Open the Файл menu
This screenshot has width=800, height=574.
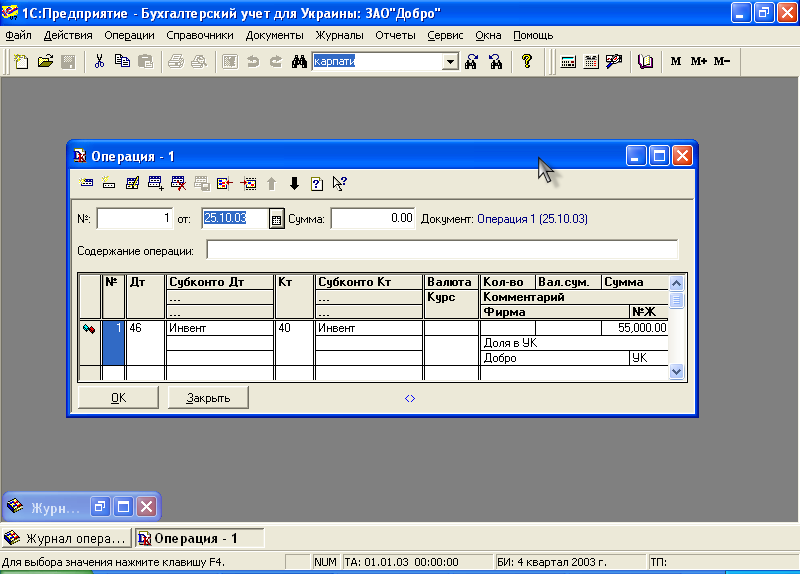click(x=18, y=35)
